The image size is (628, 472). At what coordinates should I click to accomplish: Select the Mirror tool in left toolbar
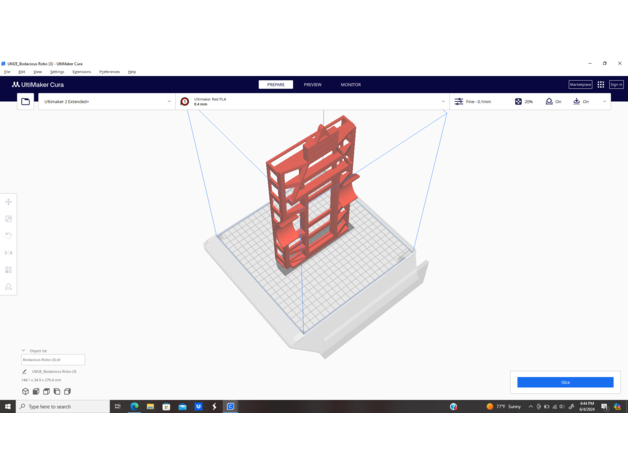tap(9, 253)
